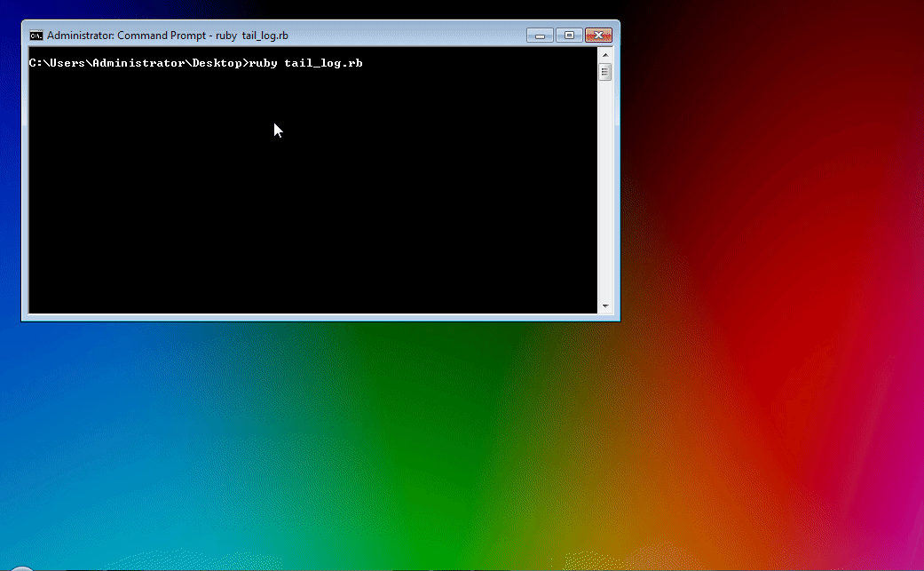This screenshot has width=924, height=571.
Task: Maximize the Command Prompt window
Action: [569, 36]
